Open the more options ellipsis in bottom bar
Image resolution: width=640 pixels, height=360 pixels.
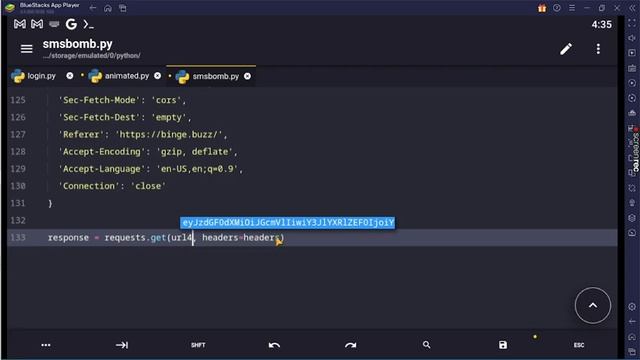pos(46,345)
